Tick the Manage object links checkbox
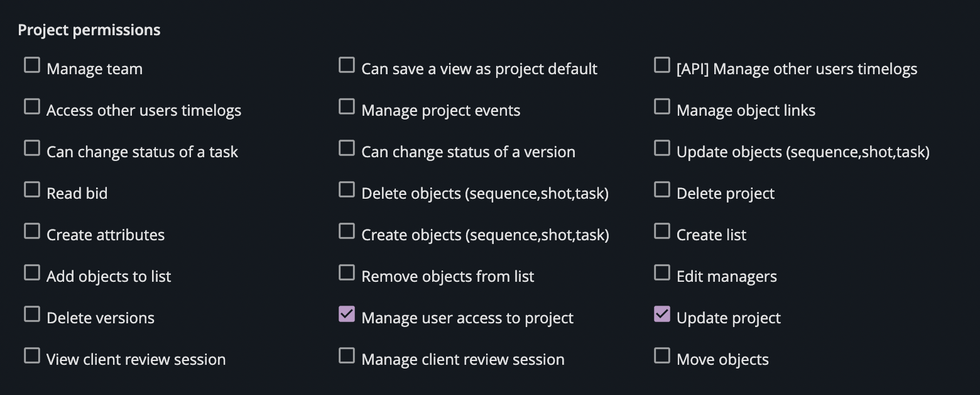Image resolution: width=980 pixels, height=395 pixels. (x=662, y=107)
